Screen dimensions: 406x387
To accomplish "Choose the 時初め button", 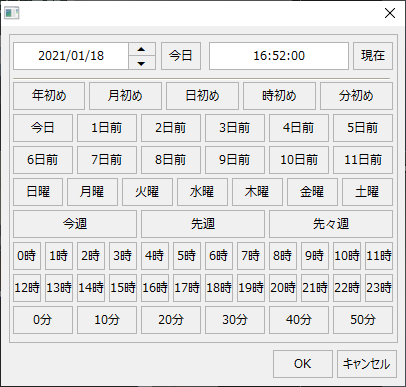I will [279, 96].
